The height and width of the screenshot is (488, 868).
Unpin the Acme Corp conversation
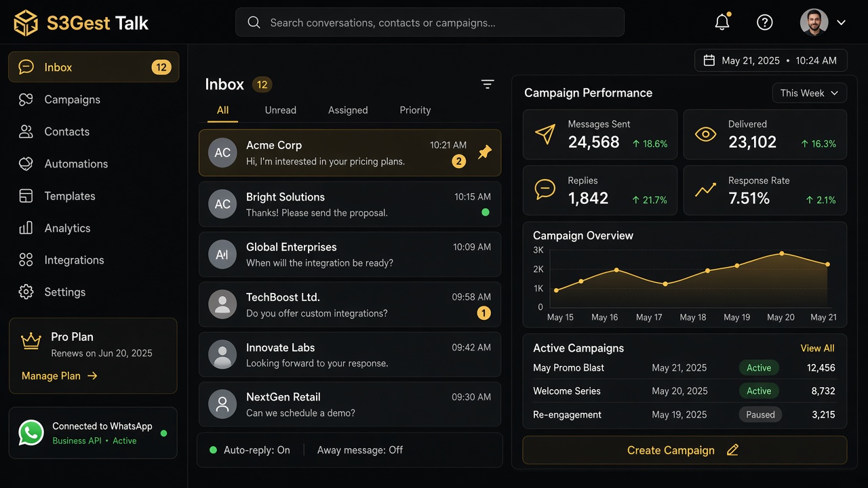coord(484,152)
